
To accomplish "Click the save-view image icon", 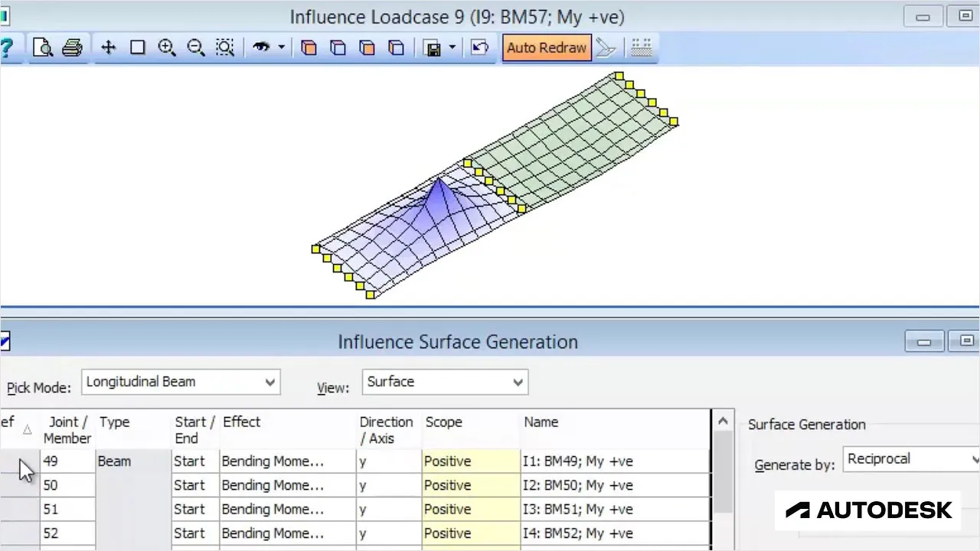I will 433,47.
